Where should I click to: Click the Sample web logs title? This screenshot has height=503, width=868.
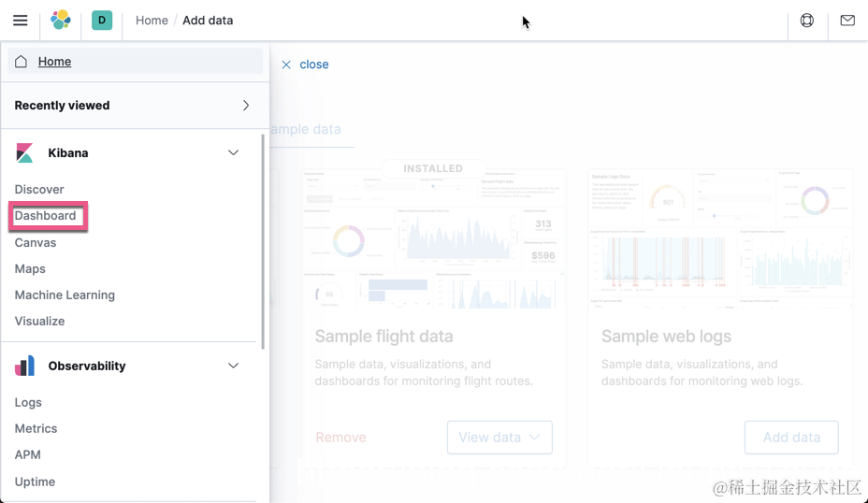tap(667, 337)
